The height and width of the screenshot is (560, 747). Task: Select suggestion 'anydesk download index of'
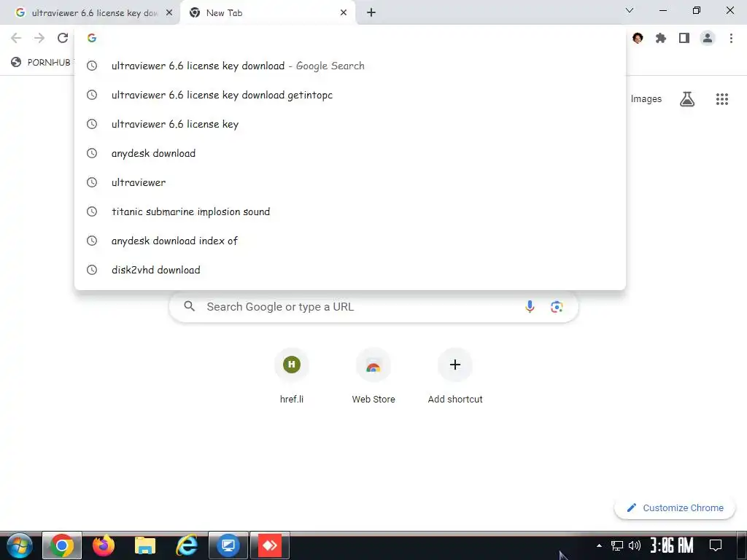click(350, 241)
